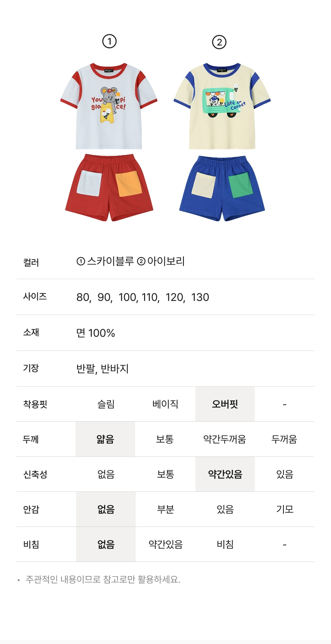
Task: Click the orange pocket on the red shorts
Action: (129, 183)
